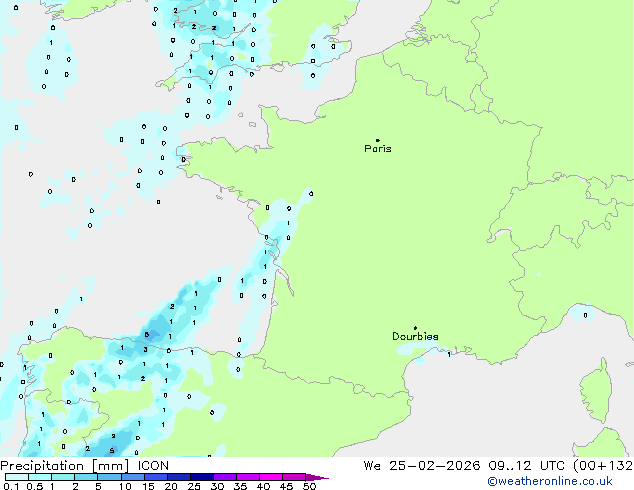Viewport: 634px width, 490px height.
Task: Click the purple over-50 legend arrow
Action: (317, 477)
